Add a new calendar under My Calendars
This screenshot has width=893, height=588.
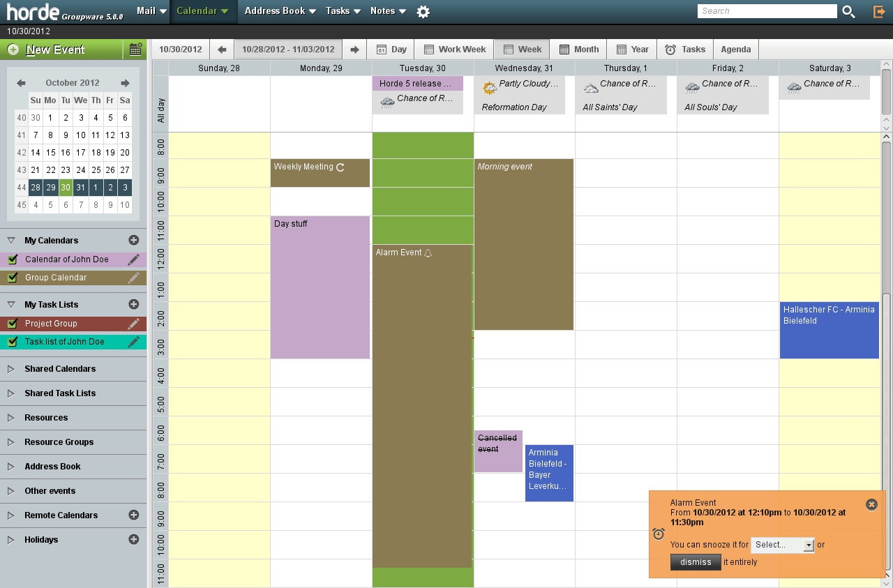click(134, 240)
